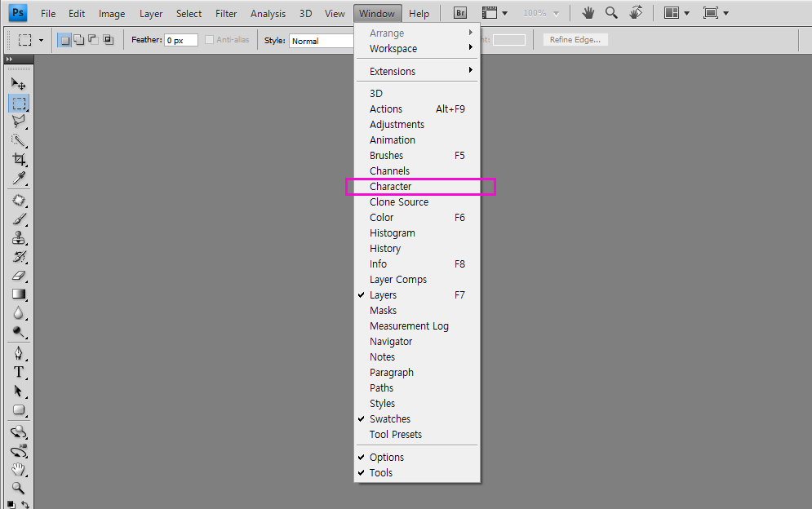
Task: Expand the Extensions submenu
Action: coord(417,72)
